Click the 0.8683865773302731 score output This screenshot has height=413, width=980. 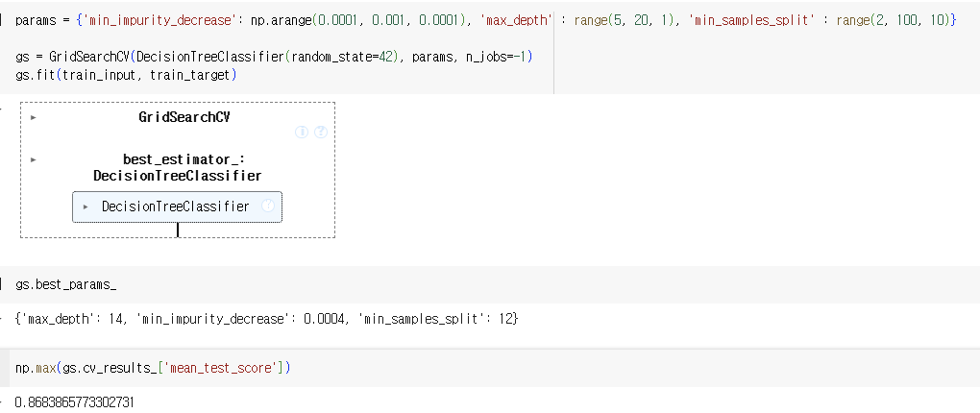coord(74,401)
